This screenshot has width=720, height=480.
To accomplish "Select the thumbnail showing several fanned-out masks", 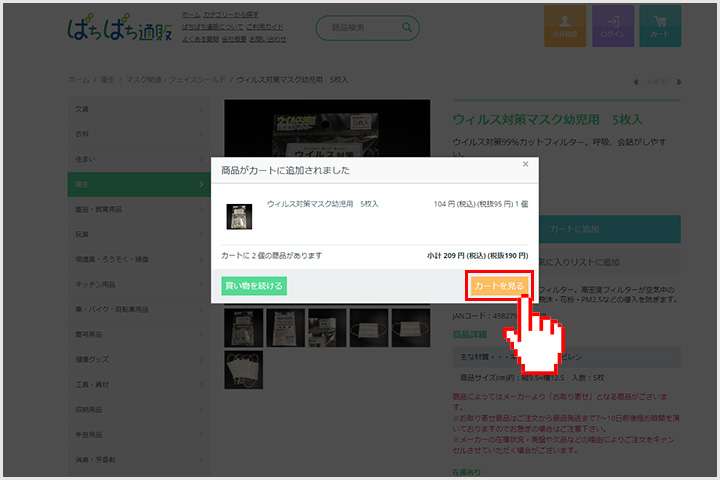I will click(243, 370).
